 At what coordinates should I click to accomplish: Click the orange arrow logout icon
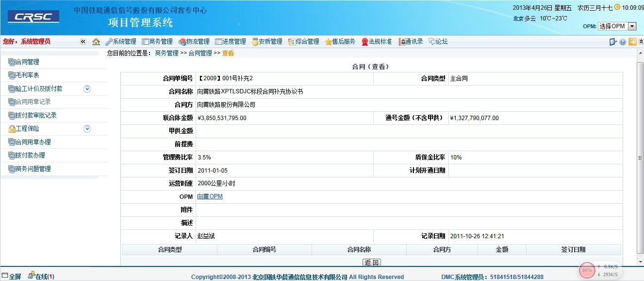pos(632,42)
